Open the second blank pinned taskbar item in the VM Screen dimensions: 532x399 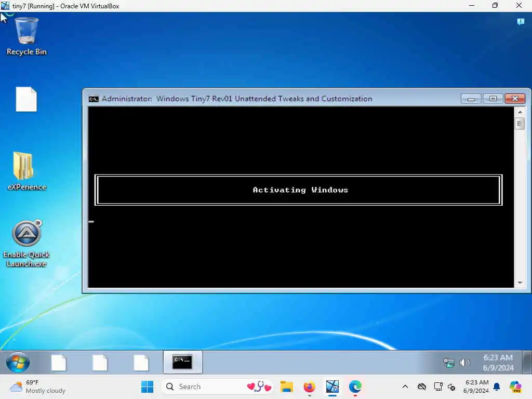100,362
